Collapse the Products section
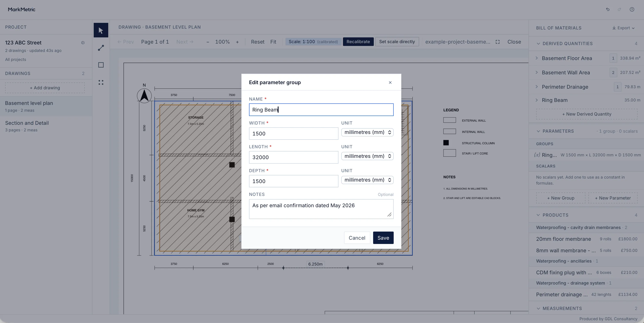 coord(538,215)
